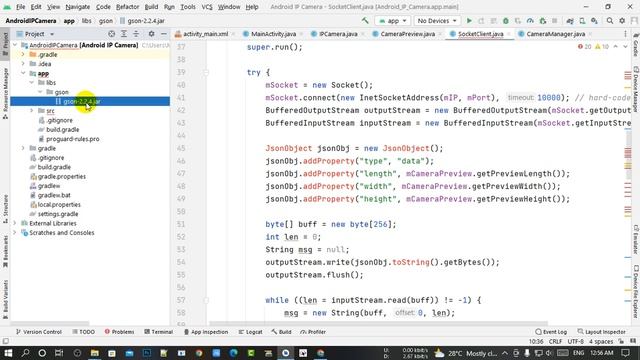
Task: Open the Problems tool window
Action: (119, 332)
